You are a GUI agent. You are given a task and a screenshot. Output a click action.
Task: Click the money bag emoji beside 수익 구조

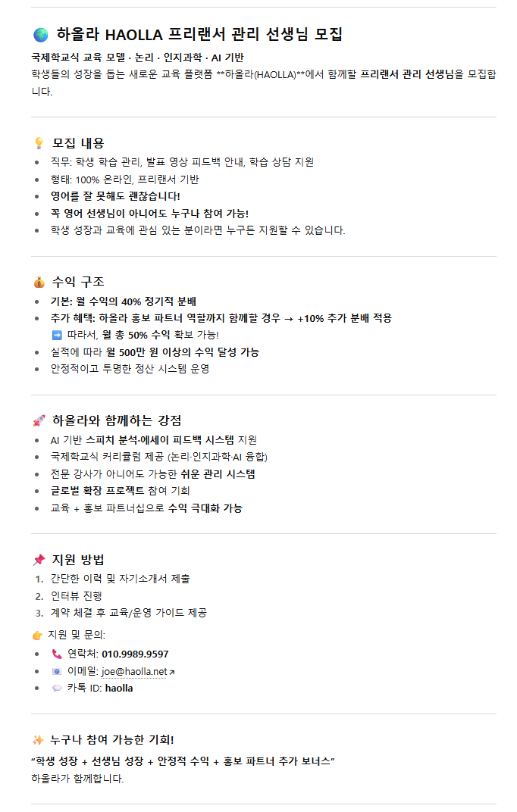[39, 283]
